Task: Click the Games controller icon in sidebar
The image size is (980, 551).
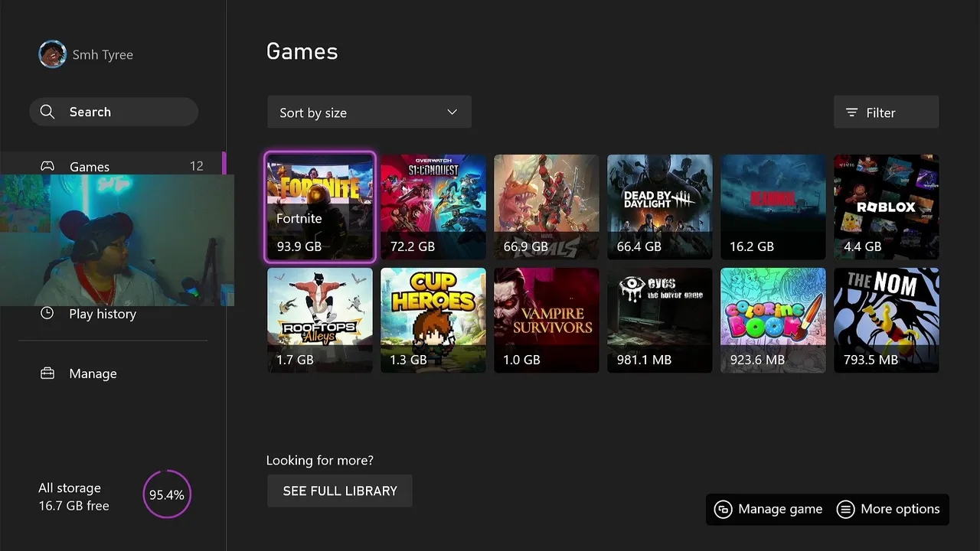Action: click(x=47, y=166)
